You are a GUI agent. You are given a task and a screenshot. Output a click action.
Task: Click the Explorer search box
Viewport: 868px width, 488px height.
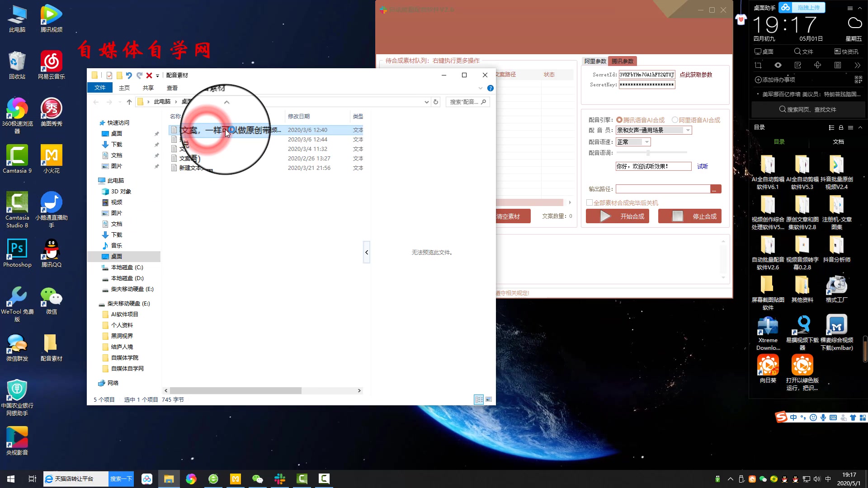click(468, 102)
